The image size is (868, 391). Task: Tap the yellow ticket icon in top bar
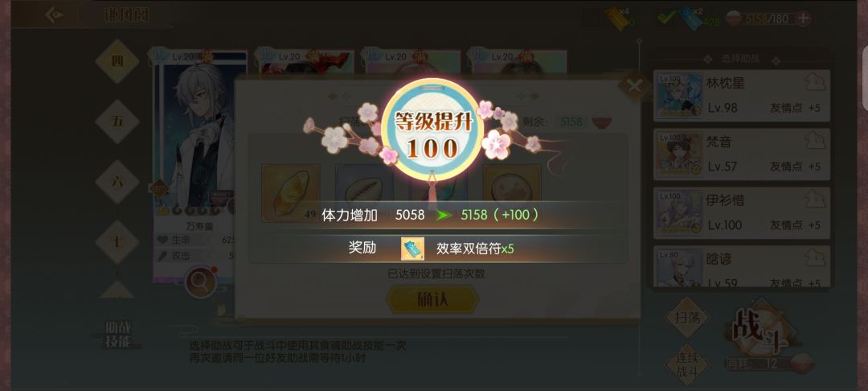point(616,19)
